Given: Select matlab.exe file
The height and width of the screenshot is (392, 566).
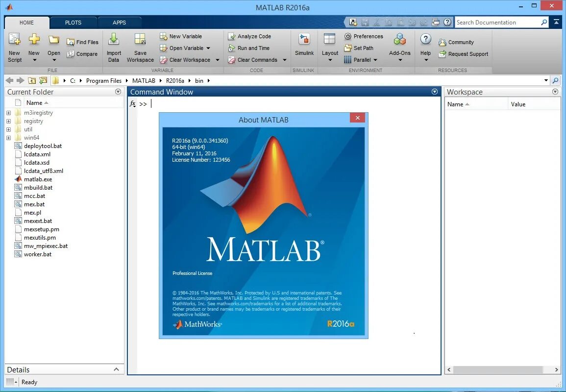Looking at the screenshot, I should pyautogui.click(x=38, y=179).
